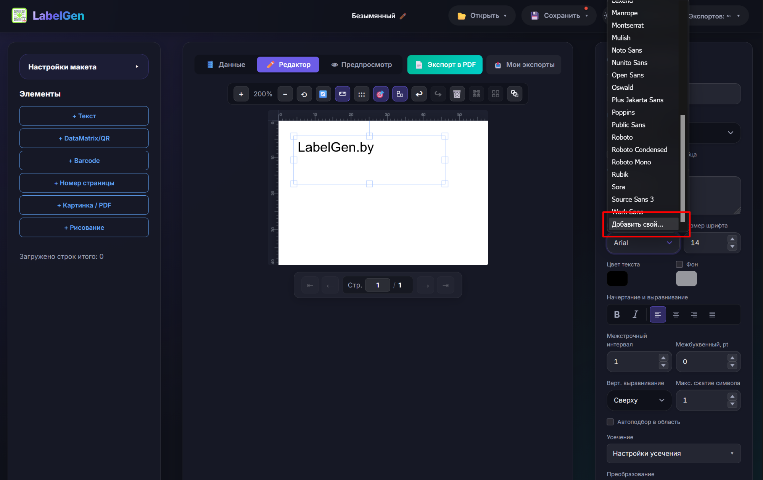Zoom out with the minus icon
Viewport: 763px width, 480px height.
[285, 94]
